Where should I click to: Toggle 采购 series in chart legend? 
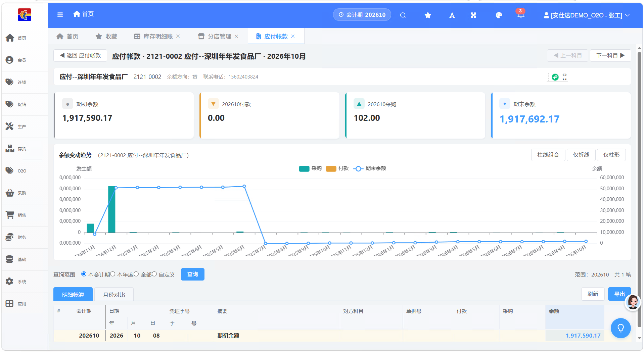[310, 168]
